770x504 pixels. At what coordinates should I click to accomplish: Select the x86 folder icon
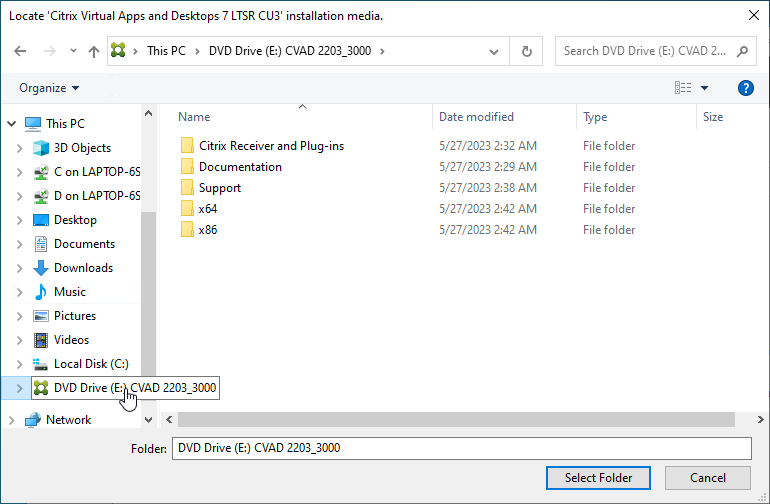click(x=187, y=230)
